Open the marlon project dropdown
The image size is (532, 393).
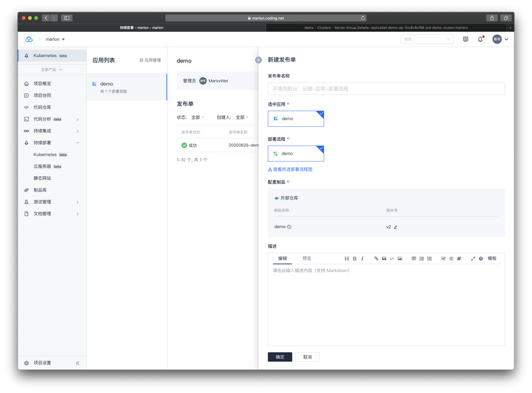click(x=55, y=39)
